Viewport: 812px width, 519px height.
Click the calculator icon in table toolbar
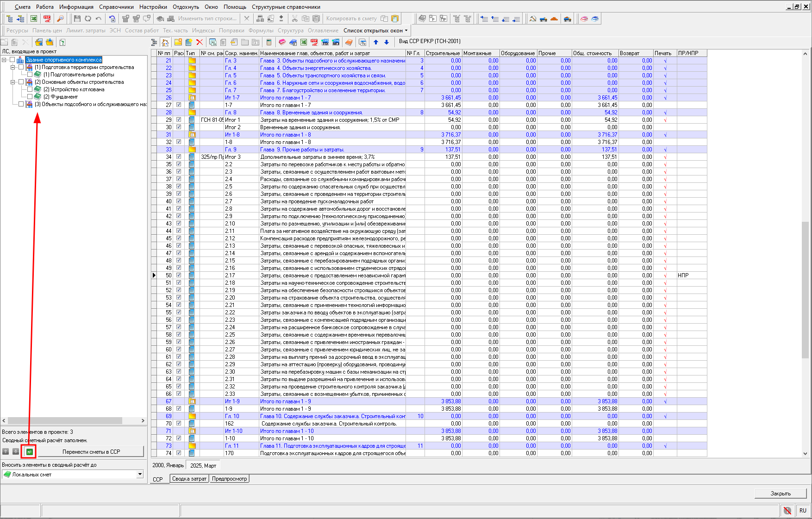pyautogui.click(x=269, y=42)
